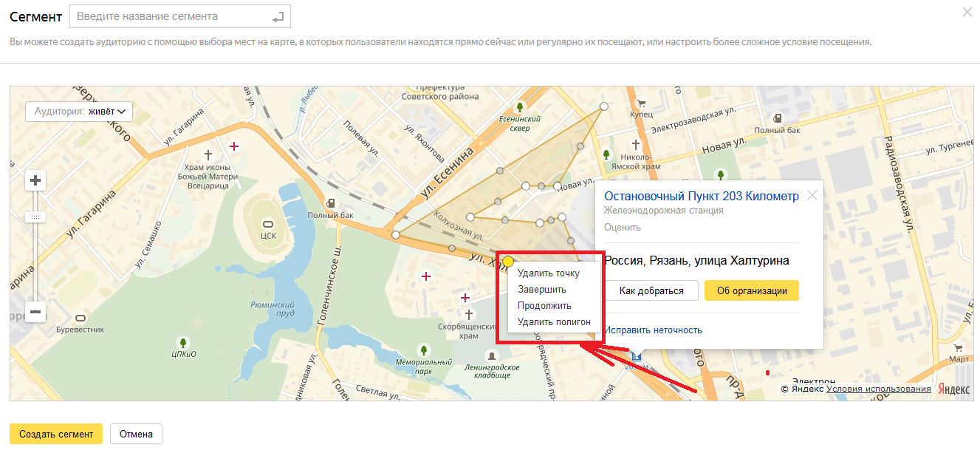Viewport: 980px width, 453px height.
Task: Zoom out the map with minus button
Action: pos(35,311)
